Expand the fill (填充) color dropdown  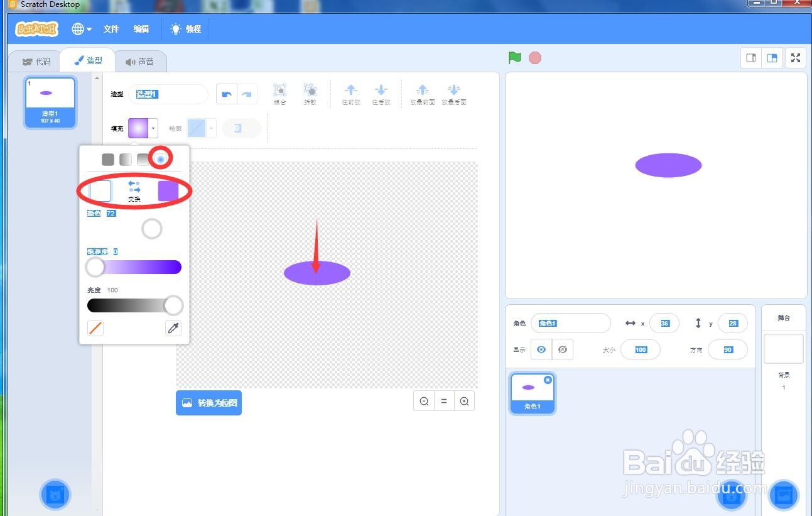click(x=153, y=128)
